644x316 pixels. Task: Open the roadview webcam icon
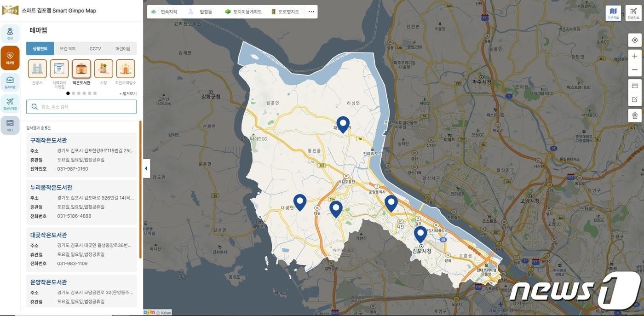tap(635, 115)
